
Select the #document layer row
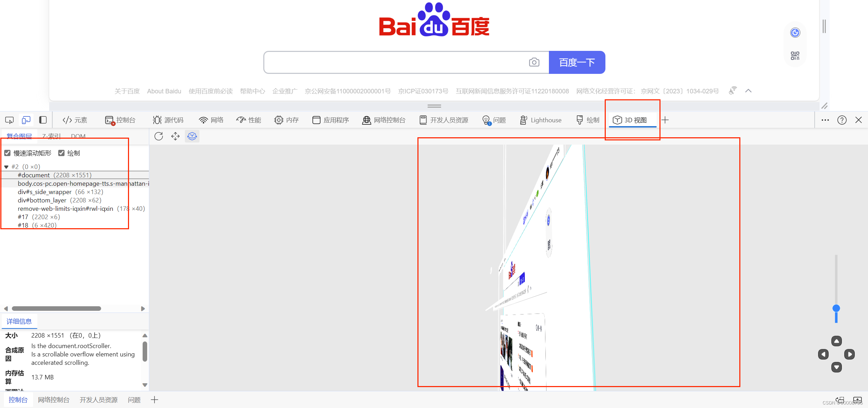(x=75, y=175)
